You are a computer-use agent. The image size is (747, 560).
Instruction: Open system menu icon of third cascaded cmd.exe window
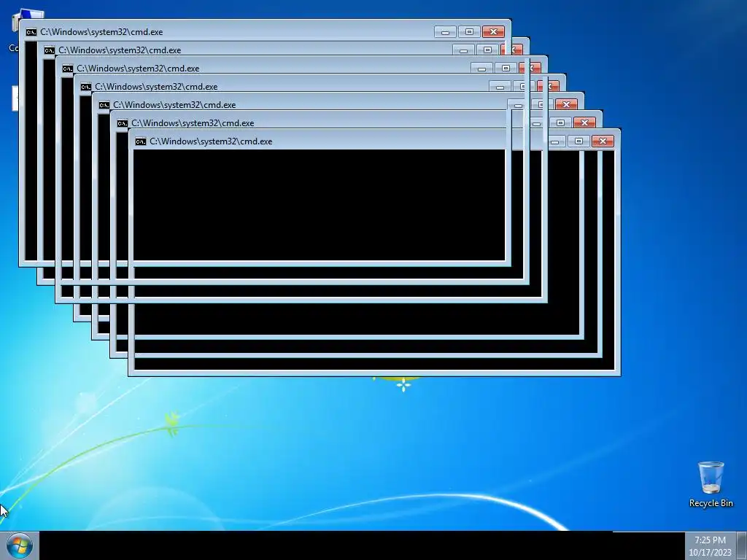[68, 69]
